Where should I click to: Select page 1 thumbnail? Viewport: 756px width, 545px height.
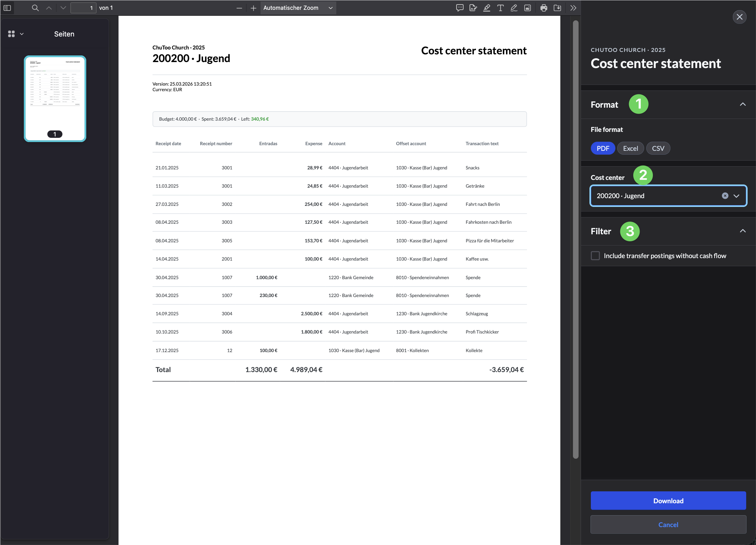(55, 99)
